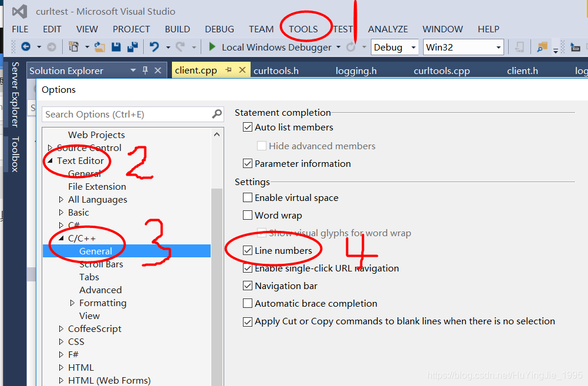The width and height of the screenshot is (588, 386).
Task: Open the DEBUG menu
Action: tap(219, 29)
